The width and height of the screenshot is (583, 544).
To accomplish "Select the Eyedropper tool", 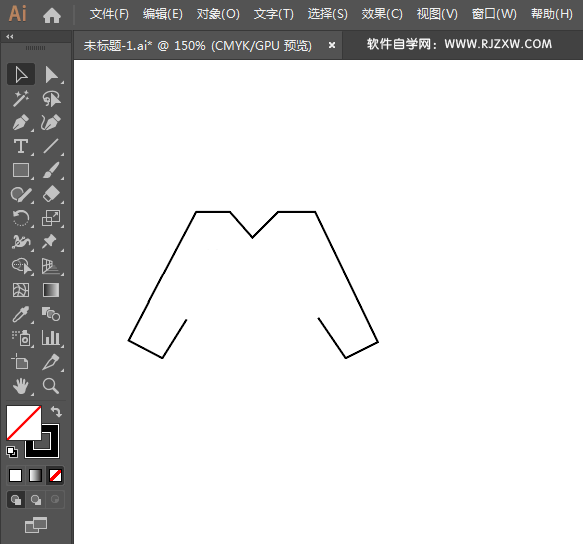I will tap(21, 315).
